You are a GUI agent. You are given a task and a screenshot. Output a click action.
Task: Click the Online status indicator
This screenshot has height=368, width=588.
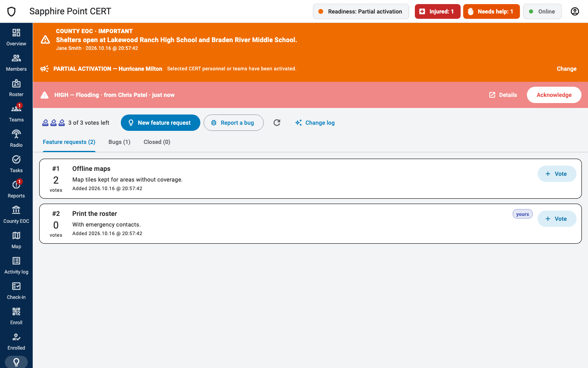click(x=542, y=11)
